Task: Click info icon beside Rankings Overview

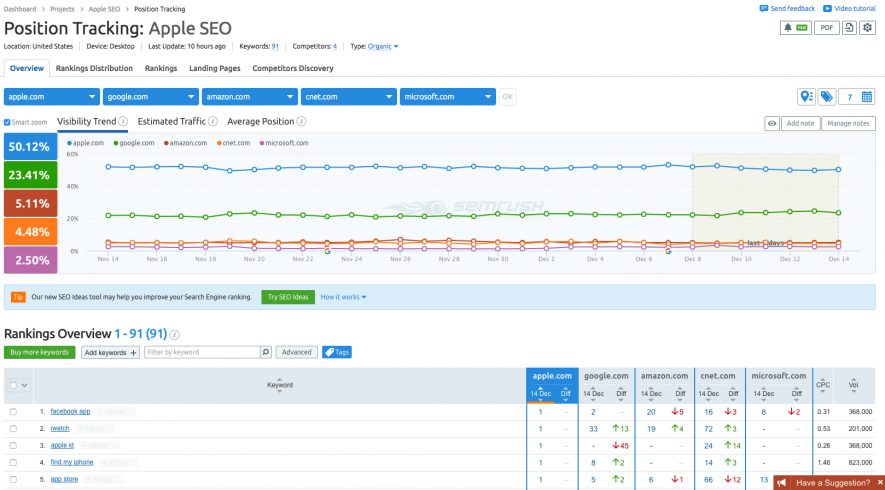Action: pos(175,335)
